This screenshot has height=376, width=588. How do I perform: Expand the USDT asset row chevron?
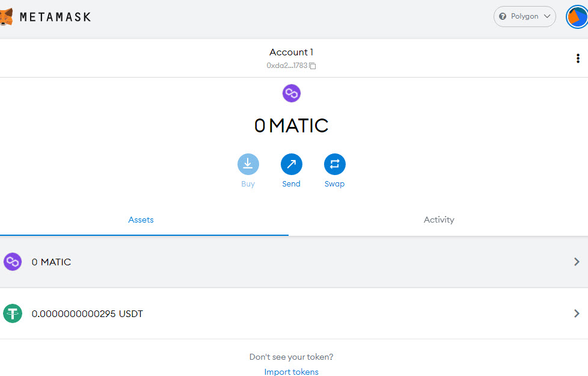click(x=576, y=313)
